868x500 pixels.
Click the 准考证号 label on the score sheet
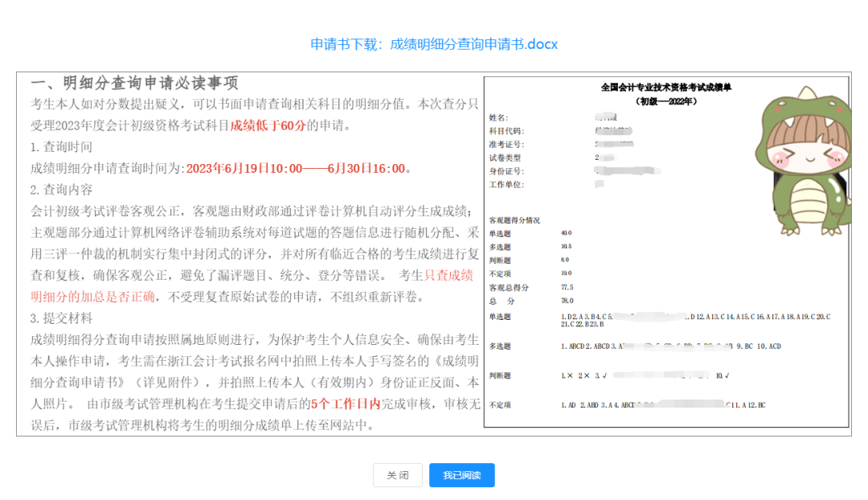pos(506,144)
